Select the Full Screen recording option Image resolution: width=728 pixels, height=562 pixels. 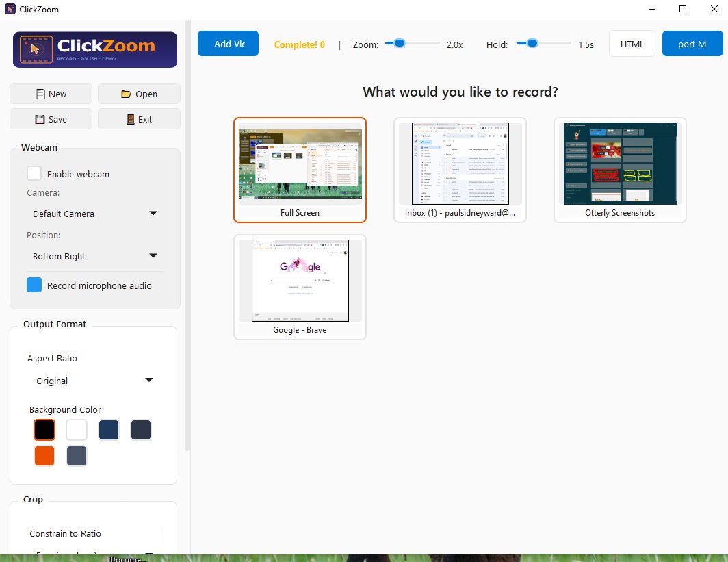pos(300,169)
